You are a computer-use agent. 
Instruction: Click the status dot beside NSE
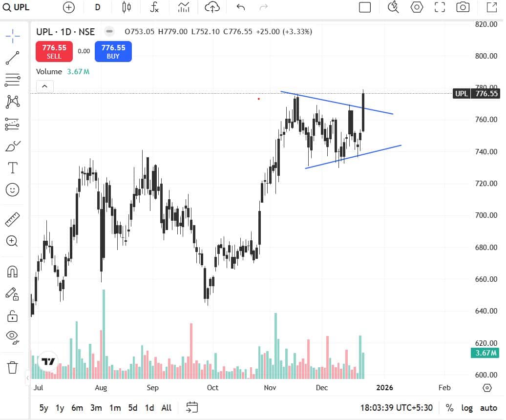(109, 31)
